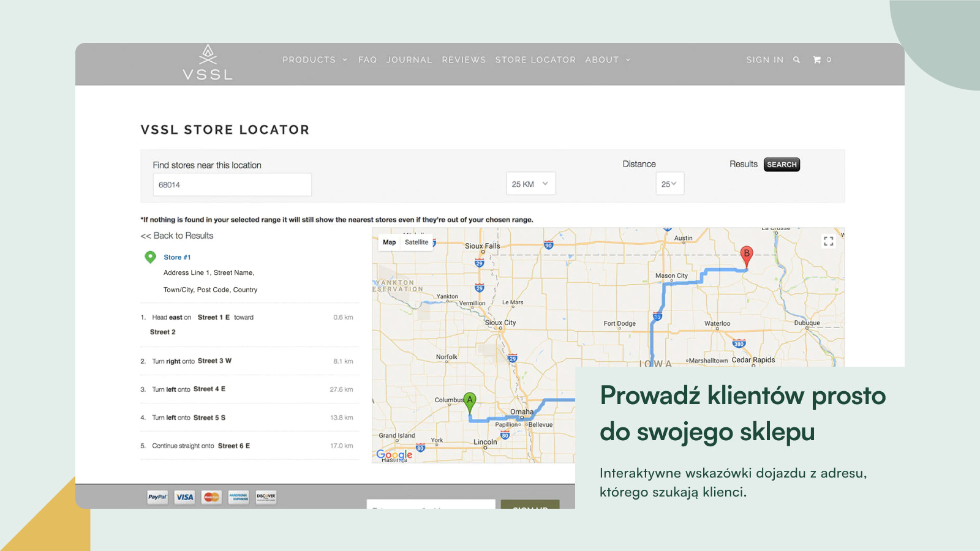
Task: Click the Search button
Action: click(782, 165)
